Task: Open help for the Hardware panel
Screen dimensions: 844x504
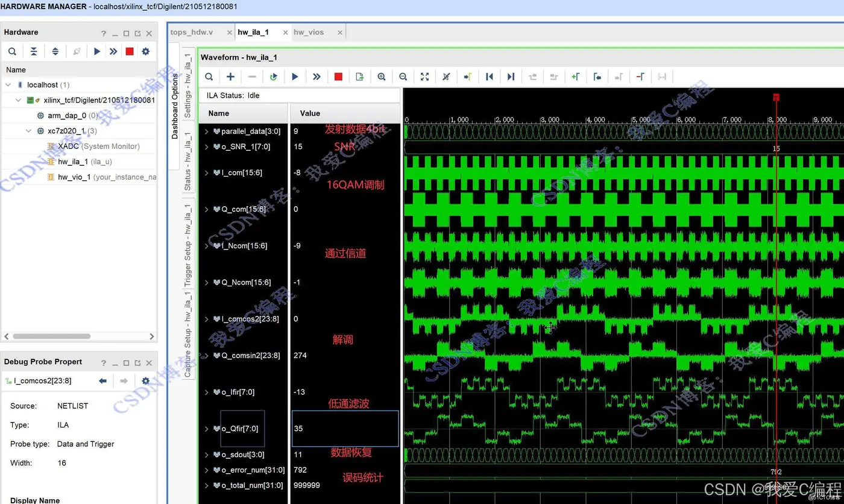Action: [x=104, y=33]
